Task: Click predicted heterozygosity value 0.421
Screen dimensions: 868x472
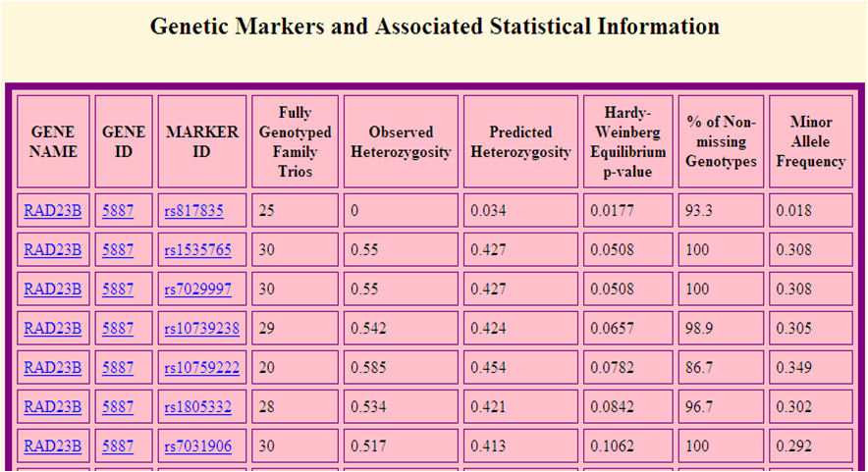Action: tap(488, 406)
